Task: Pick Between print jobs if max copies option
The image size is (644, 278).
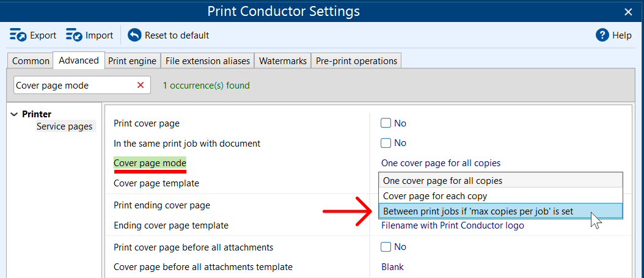Action: coord(500,211)
